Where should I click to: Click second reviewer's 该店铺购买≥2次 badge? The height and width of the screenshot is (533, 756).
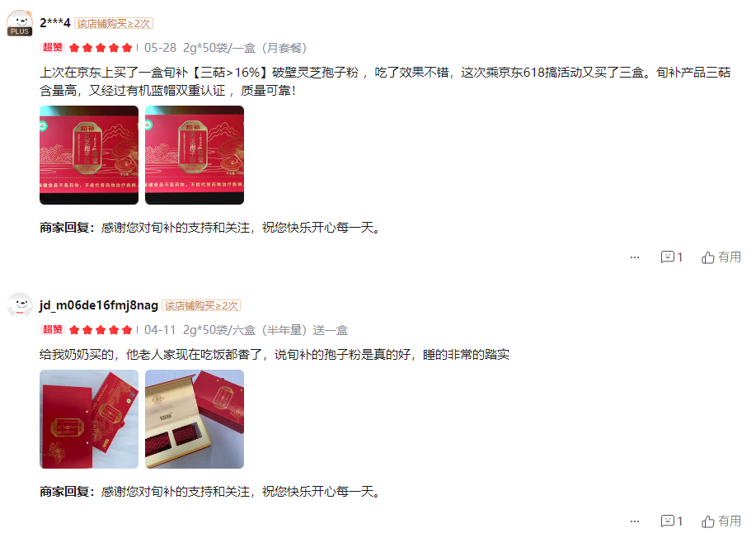(201, 306)
